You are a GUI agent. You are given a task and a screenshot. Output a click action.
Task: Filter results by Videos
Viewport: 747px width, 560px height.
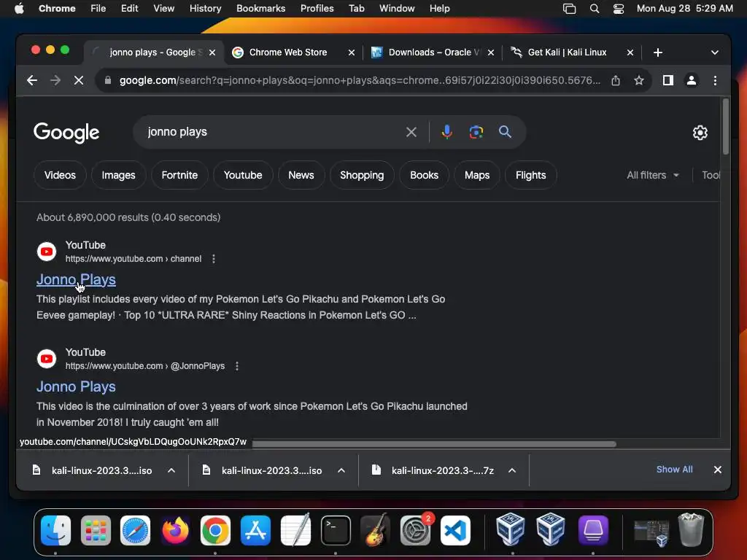(60, 175)
